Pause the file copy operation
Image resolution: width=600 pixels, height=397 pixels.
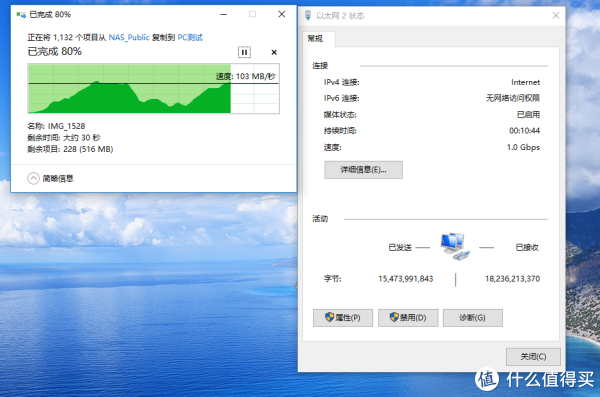point(244,52)
